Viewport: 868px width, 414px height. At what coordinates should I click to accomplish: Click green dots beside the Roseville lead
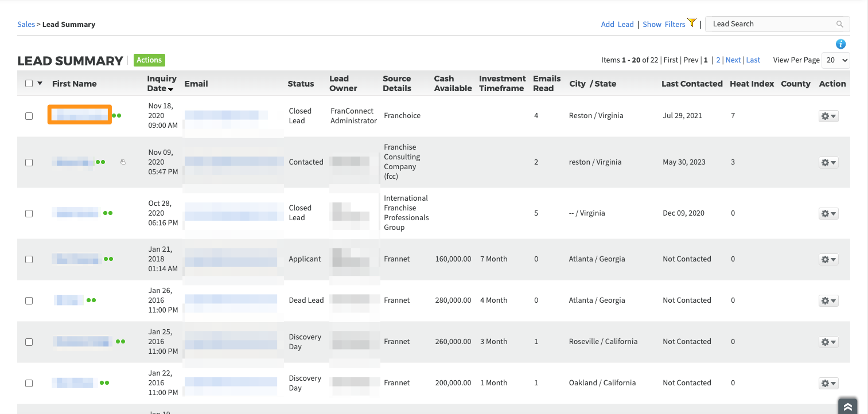click(120, 342)
